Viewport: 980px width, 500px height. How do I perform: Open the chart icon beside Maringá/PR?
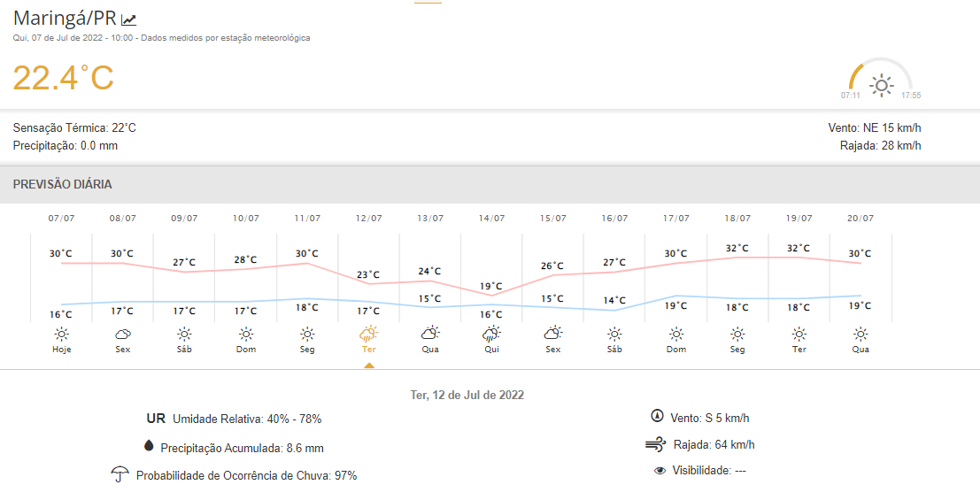[x=129, y=19]
